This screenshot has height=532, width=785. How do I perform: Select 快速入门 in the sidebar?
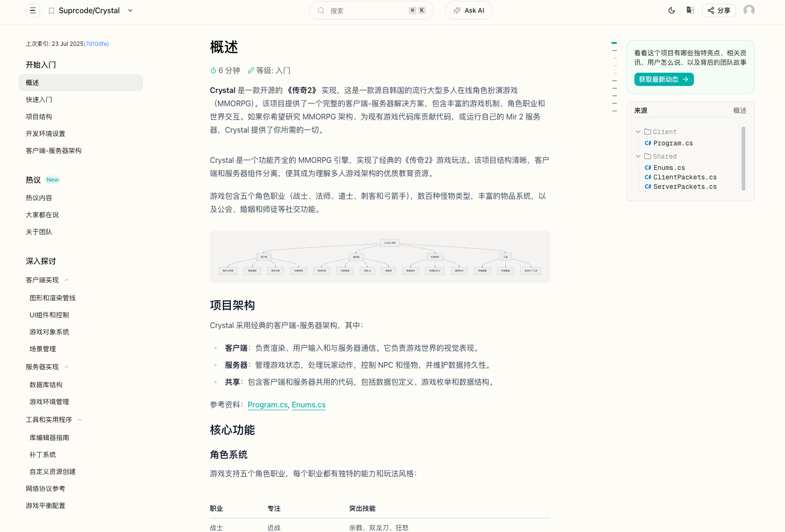pyautogui.click(x=39, y=100)
